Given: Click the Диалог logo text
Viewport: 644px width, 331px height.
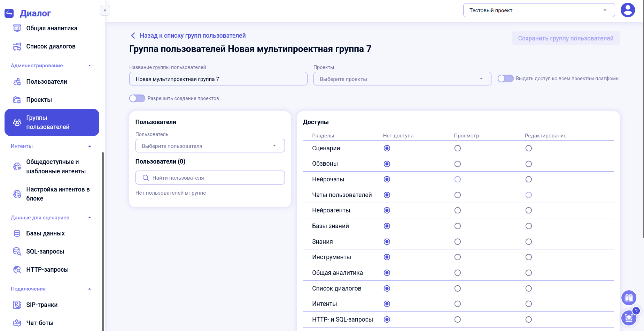Looking at the screenshot, I should [35, 13].
